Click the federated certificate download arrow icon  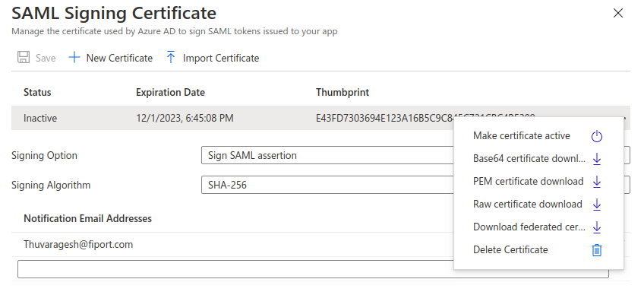pos(597,227)
